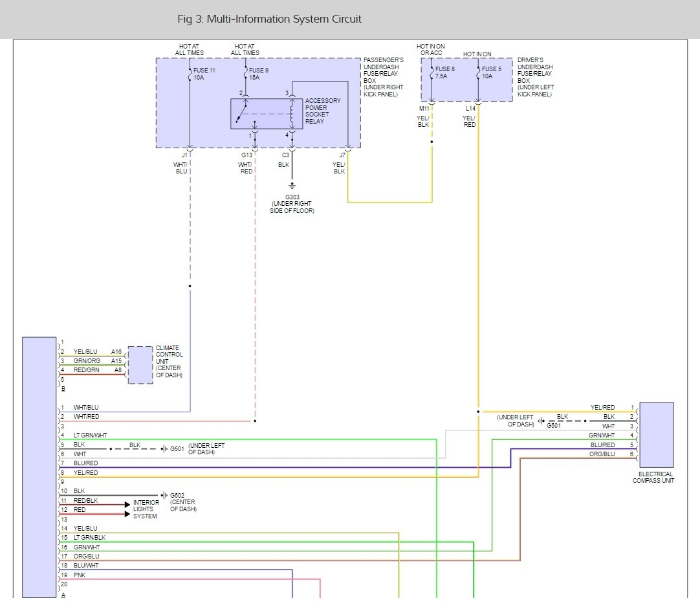Click the Interior Lights System label

point(146,509)
